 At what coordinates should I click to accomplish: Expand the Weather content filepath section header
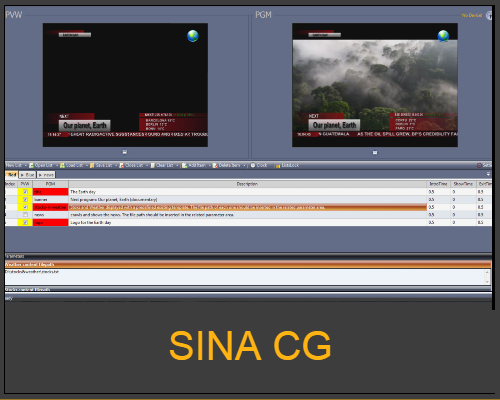pos(248,264)
